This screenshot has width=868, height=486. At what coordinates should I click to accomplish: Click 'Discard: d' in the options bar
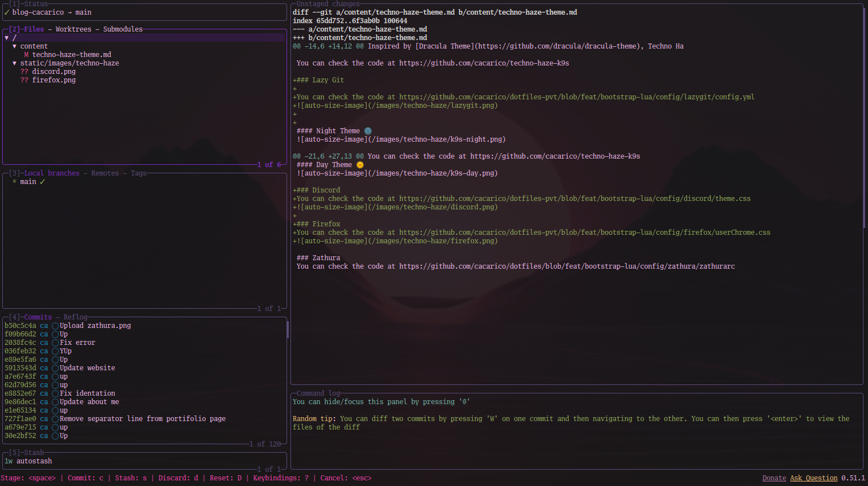coord(178,478)
